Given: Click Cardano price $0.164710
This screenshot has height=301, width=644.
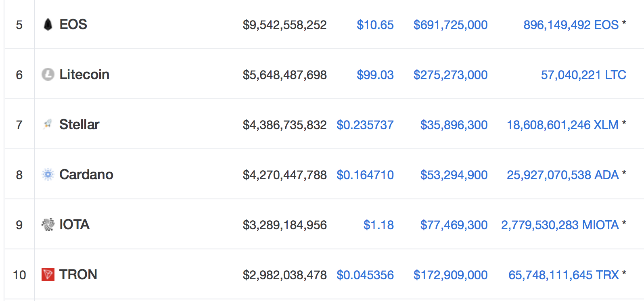Looking at the screenshot, I should pos(365,175).
